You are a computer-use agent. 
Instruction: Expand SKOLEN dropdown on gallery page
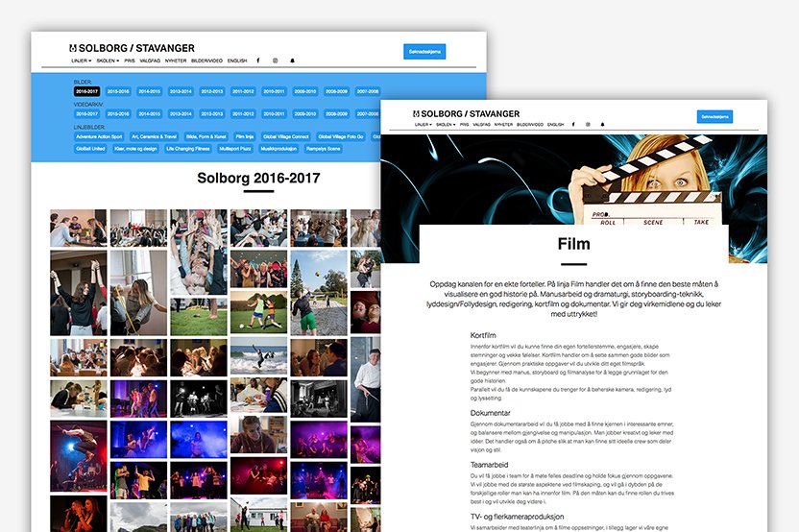108,60
